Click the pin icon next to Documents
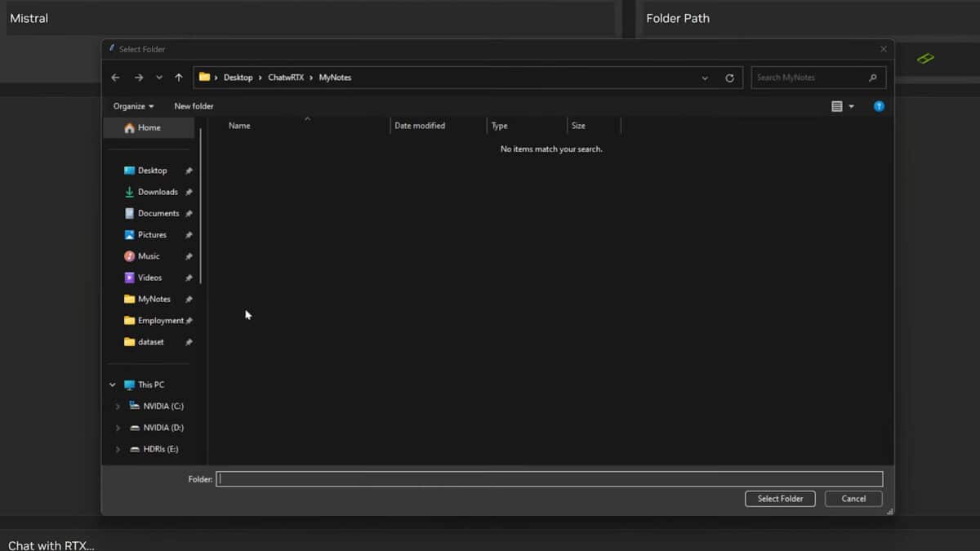 (x=189, y=213)
